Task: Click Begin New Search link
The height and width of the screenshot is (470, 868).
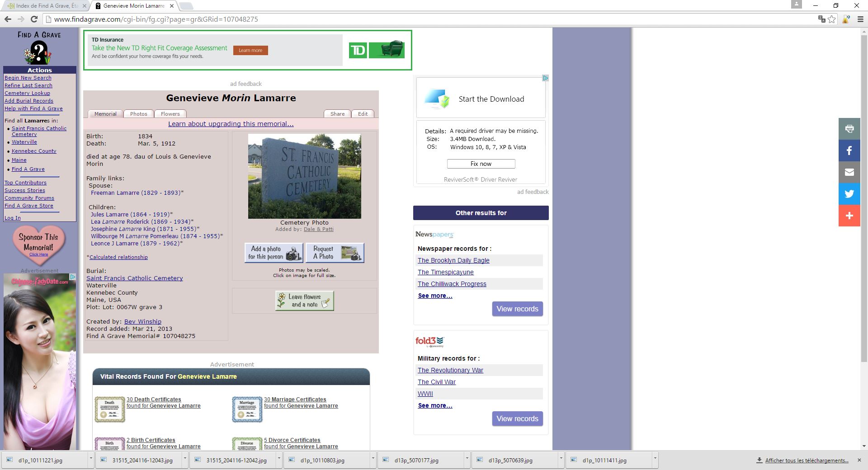Action: (x=28, y=78)
